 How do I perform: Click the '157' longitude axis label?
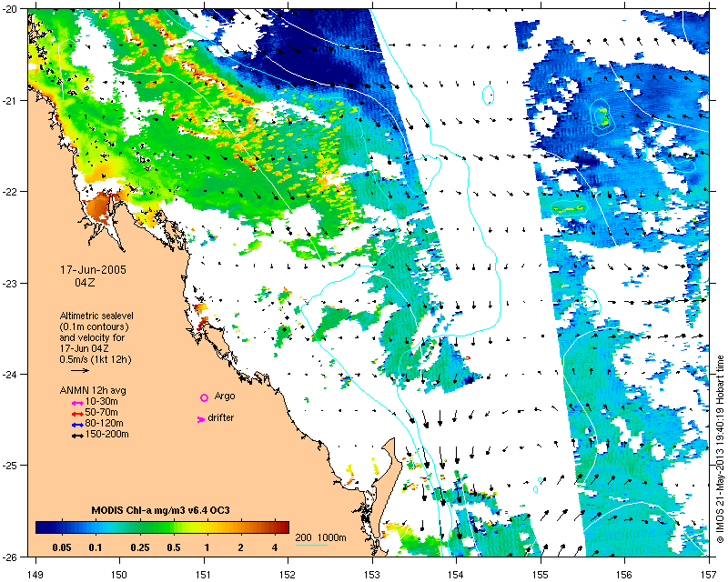pyautogui.click(x=709, y=575)
